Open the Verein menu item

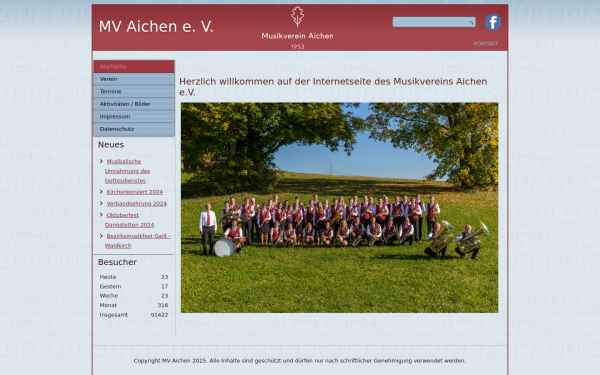134,79
